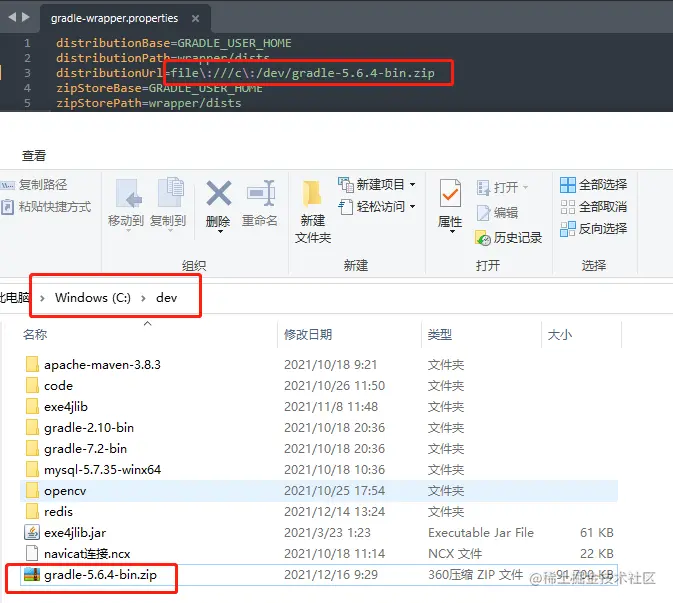The height and width of the screenshot is (603, 673).
Task: Click the 删除 delete X icon
Action: [x=218, y=193]
